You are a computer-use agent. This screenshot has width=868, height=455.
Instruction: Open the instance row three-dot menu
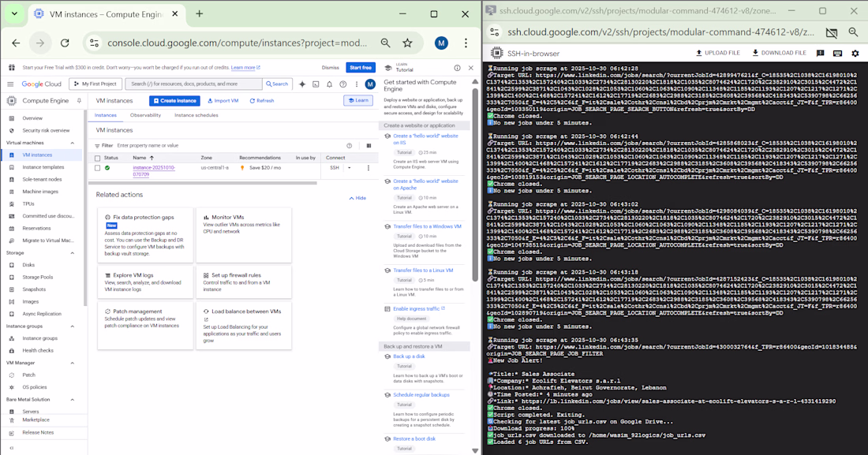[x=369, y=168]
